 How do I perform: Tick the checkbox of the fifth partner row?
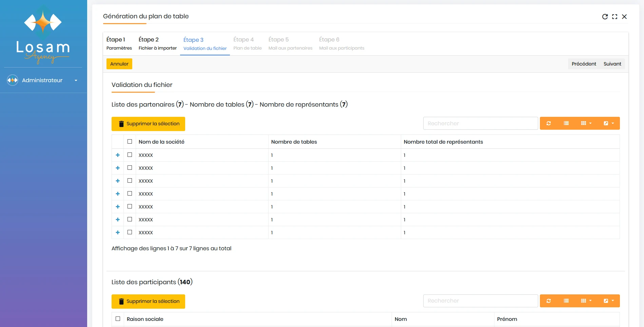pyautogui.click(x=130, y=206)
